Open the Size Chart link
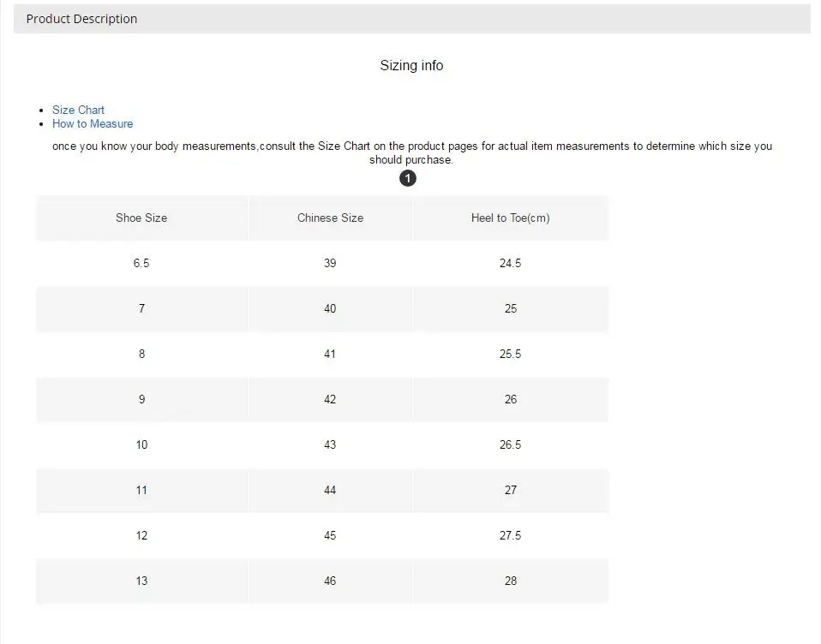821x644 pixels. coord(78,110)
